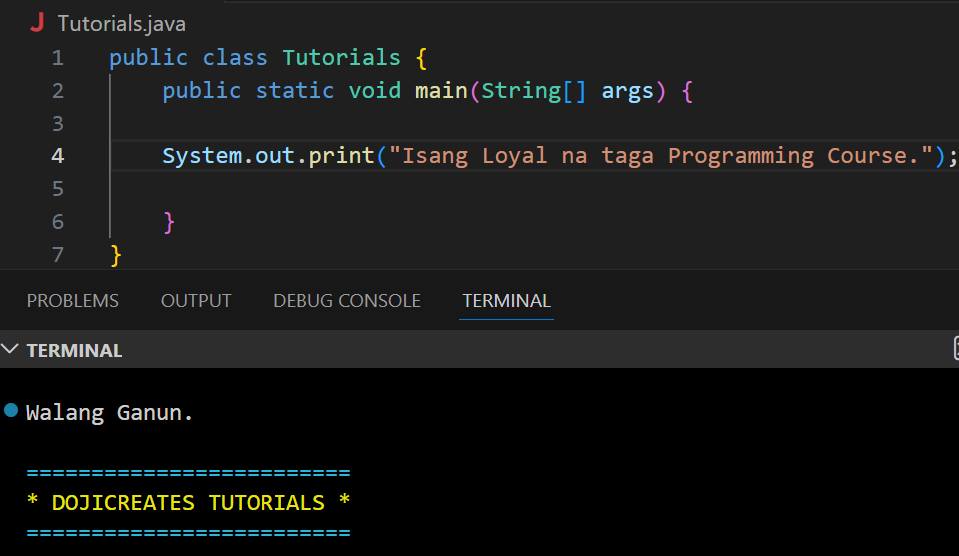Click the class name Tutorials on line 1
Screen dimensions: 959x556
click(x=341, y=57)
